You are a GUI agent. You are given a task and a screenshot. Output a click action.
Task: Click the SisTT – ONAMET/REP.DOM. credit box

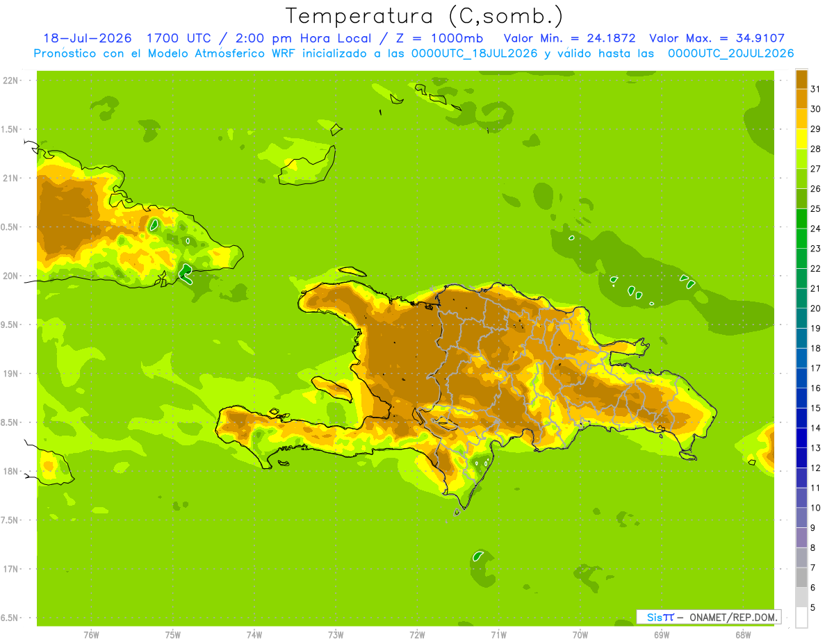709,617
